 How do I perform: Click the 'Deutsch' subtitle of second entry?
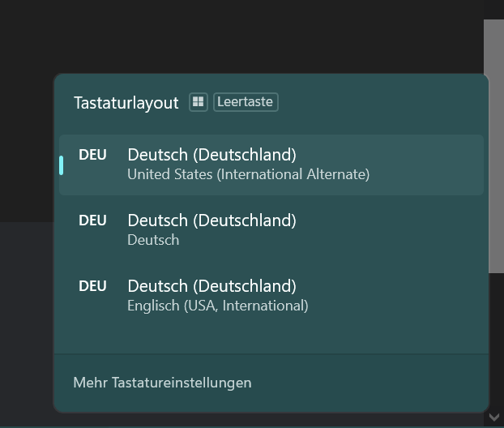153,240
